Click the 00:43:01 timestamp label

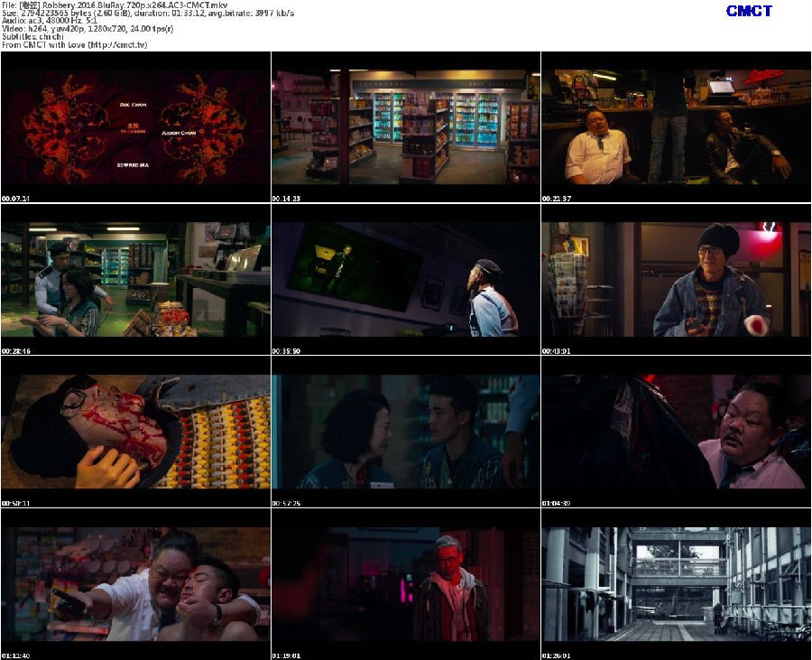coord(556,350)
